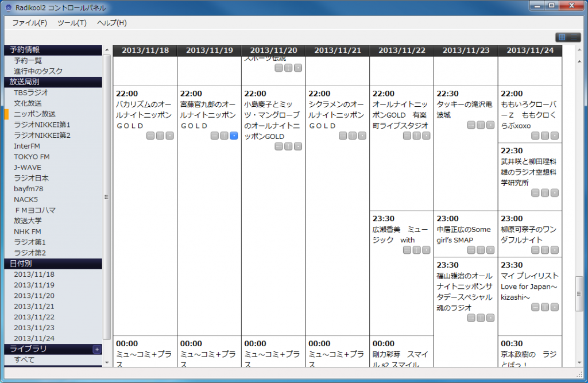Click middle icon under 中居正広 Some girl's SMAP

click(x=481, y=250)
